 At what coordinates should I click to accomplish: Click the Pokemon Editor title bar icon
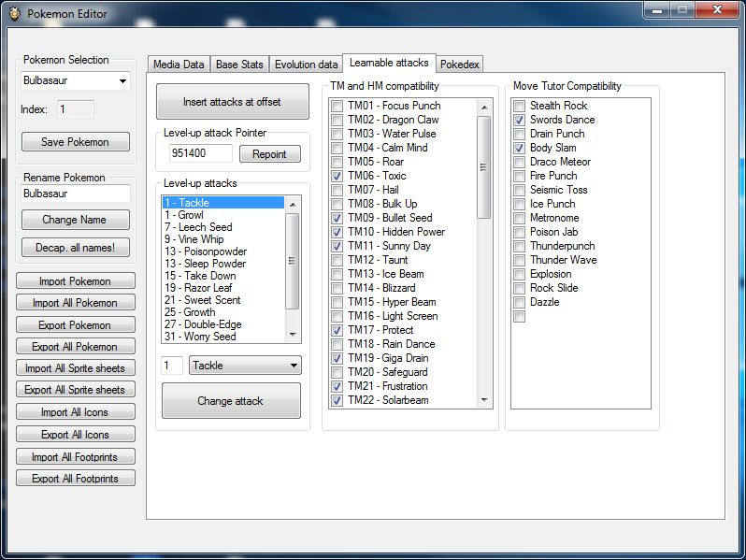pos(13,14)
